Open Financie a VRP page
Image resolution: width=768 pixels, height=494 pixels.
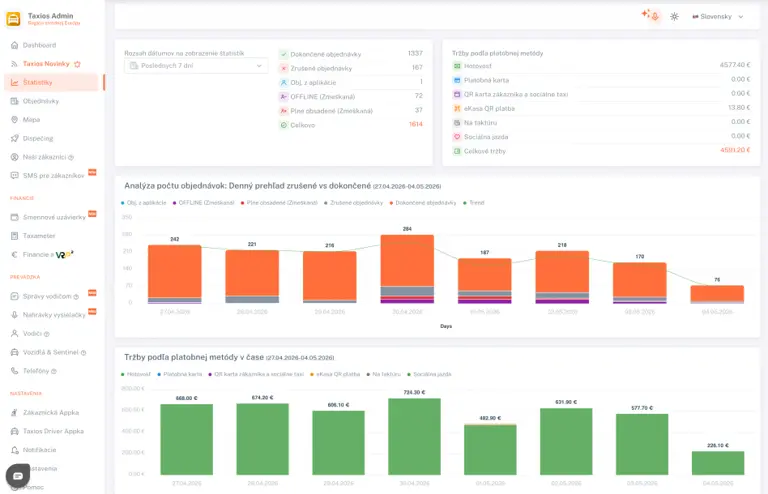[48, 254]
